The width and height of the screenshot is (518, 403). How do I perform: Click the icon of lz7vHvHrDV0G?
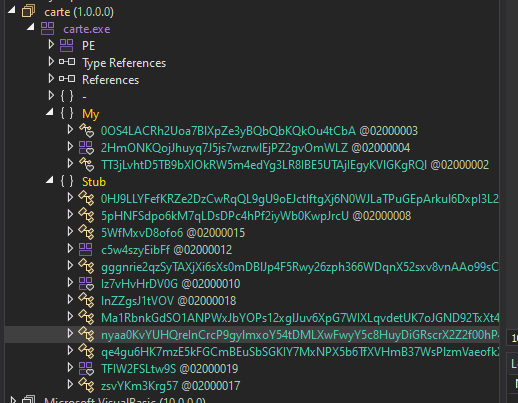(x=86, y=284)
